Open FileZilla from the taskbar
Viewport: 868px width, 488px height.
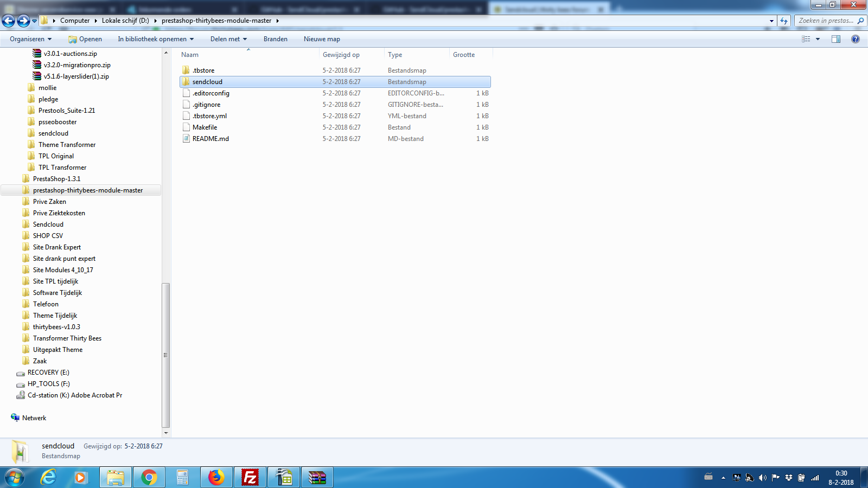[250, 478]
